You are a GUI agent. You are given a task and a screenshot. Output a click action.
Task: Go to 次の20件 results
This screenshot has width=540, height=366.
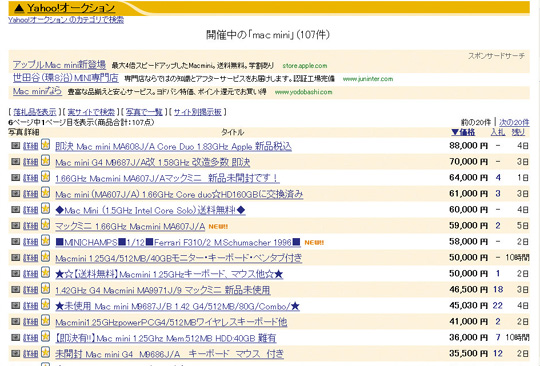[514, 122]
